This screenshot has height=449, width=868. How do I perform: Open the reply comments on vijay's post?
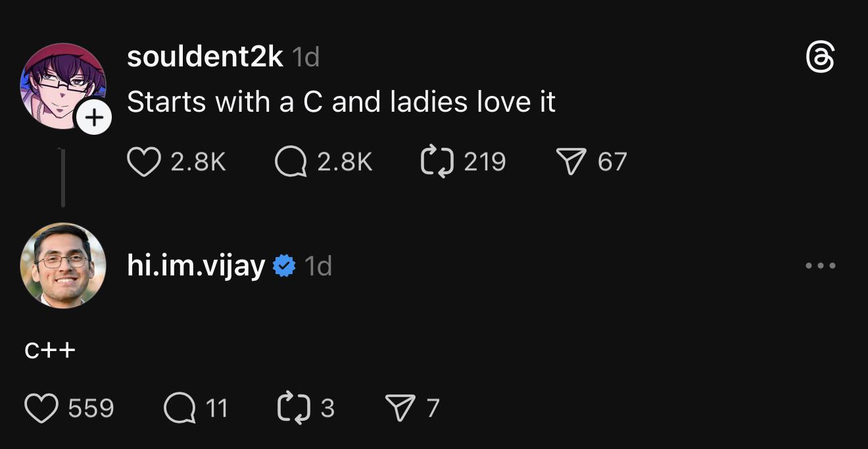click(180, 408)
